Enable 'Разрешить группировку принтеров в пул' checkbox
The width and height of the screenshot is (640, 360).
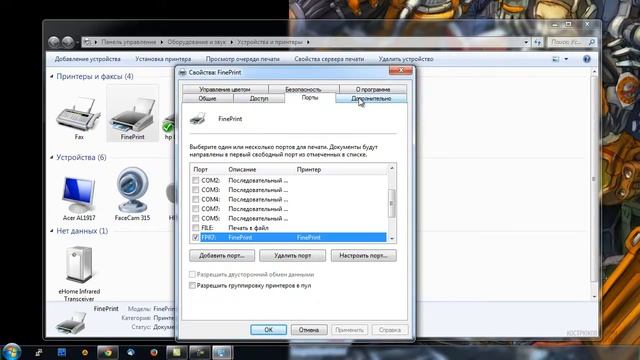pyautogui.click(x=192, y=286)
